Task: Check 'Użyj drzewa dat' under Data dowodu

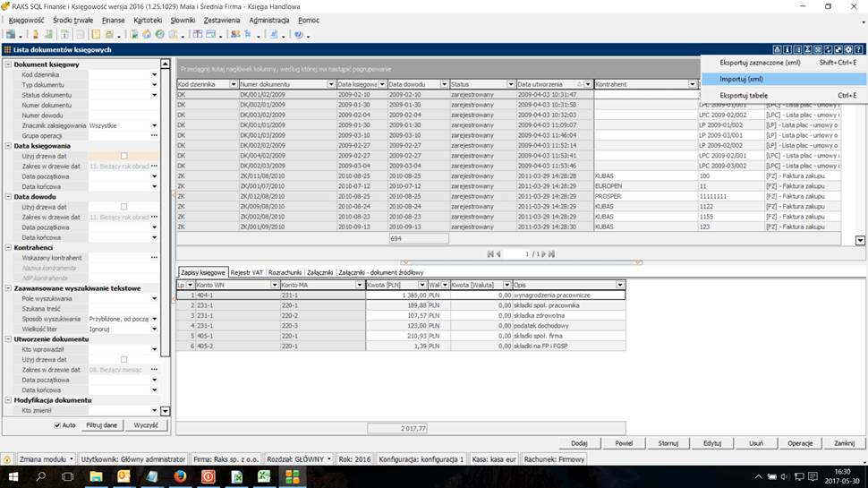Action: 123,207
